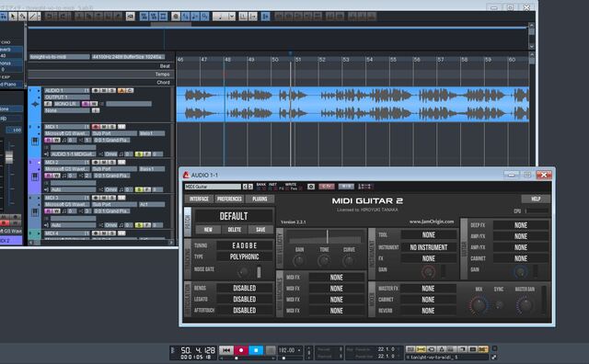Open PLUGINS tab in MIDI Guitar 2
Viewport: 589px width, 364px height.
click(x=260, y=199)
